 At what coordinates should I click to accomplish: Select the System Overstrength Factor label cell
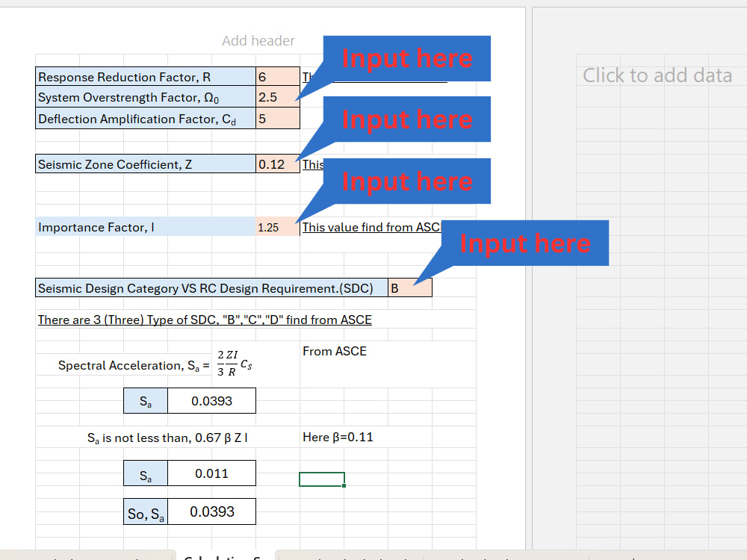click(x=146, y=97)
